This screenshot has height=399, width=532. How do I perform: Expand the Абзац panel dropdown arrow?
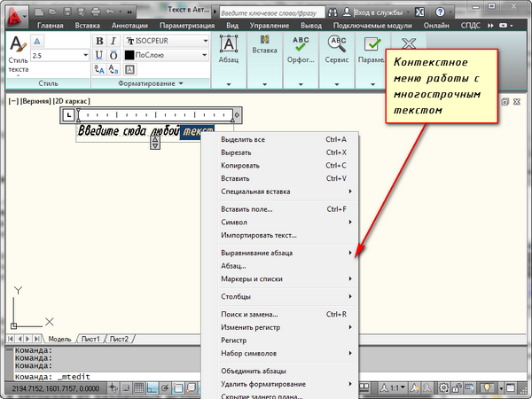[229, 84]
